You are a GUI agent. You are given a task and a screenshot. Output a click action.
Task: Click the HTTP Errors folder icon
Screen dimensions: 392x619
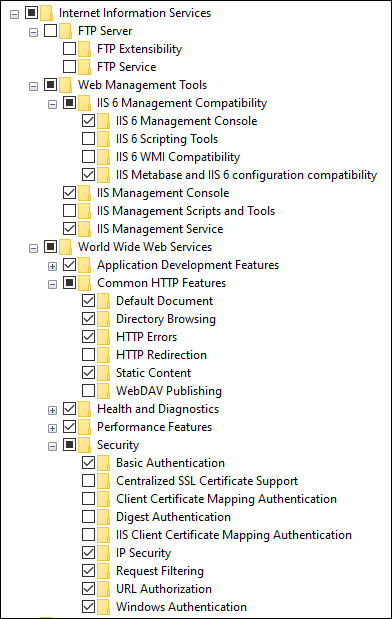click(103, 337)
